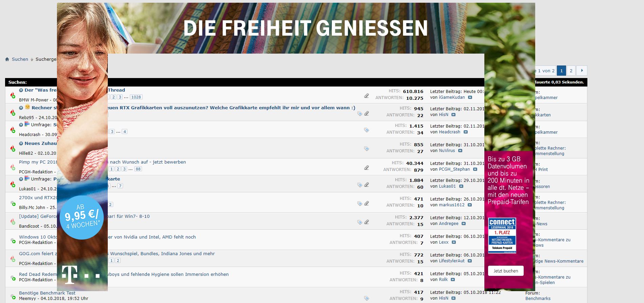Viewport: 644px width, 303px height.
Task: Open user profile of iGameKudan
Action: click(x=452, y=97)
